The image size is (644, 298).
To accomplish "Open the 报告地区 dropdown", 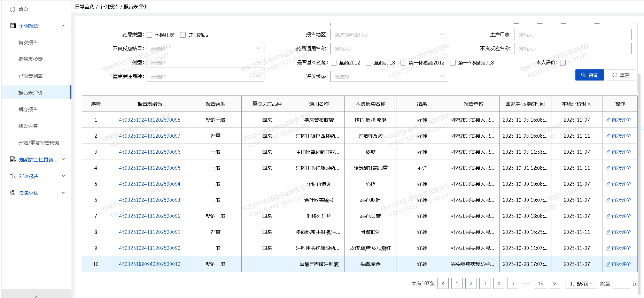I will (389, 35).
